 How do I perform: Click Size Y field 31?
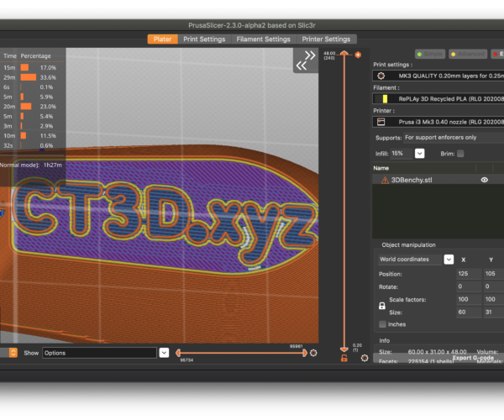click(x=494, y=312)
